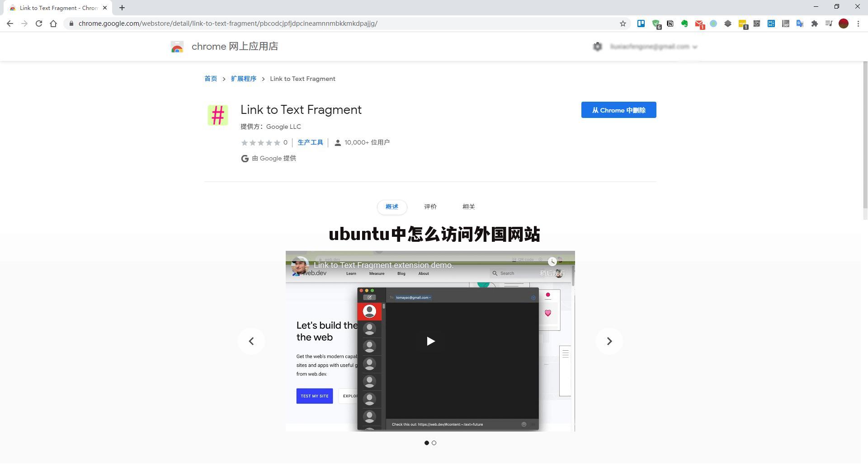Open the Chrome three-dot menu
The image size is (868, 470).
(x=859, y=23)
